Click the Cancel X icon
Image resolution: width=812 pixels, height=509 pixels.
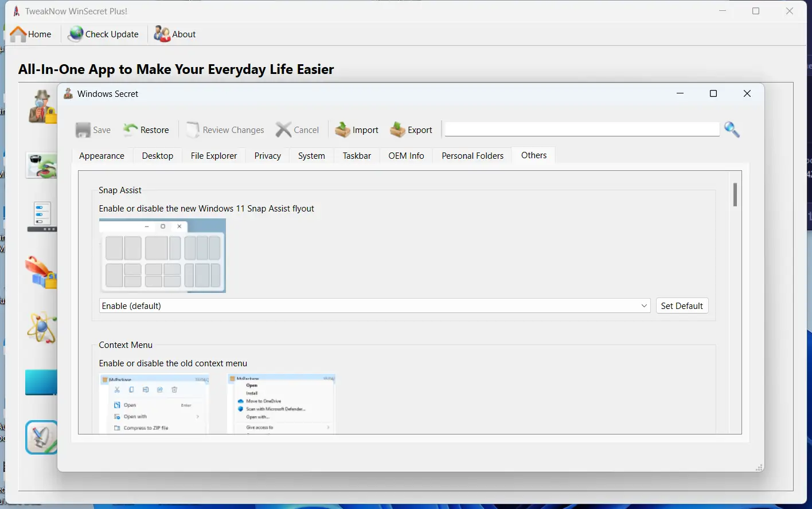tap(283, 130)
